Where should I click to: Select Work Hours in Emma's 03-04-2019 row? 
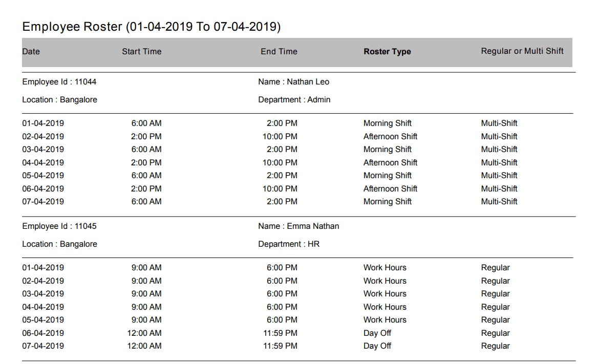coord(385,294)
